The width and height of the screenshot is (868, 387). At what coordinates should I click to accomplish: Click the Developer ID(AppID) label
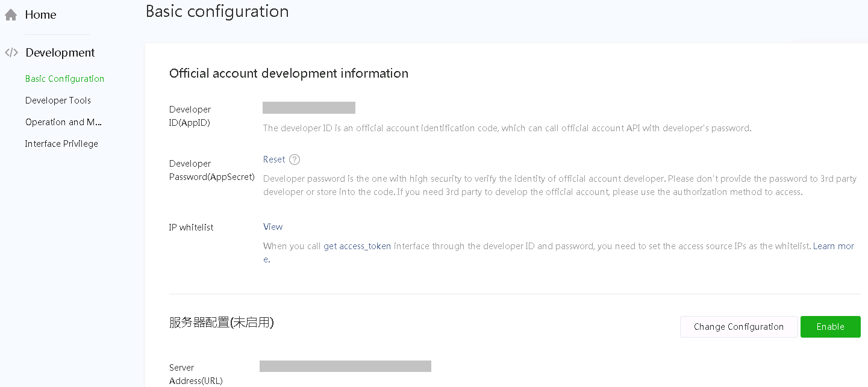pos(190,116)
